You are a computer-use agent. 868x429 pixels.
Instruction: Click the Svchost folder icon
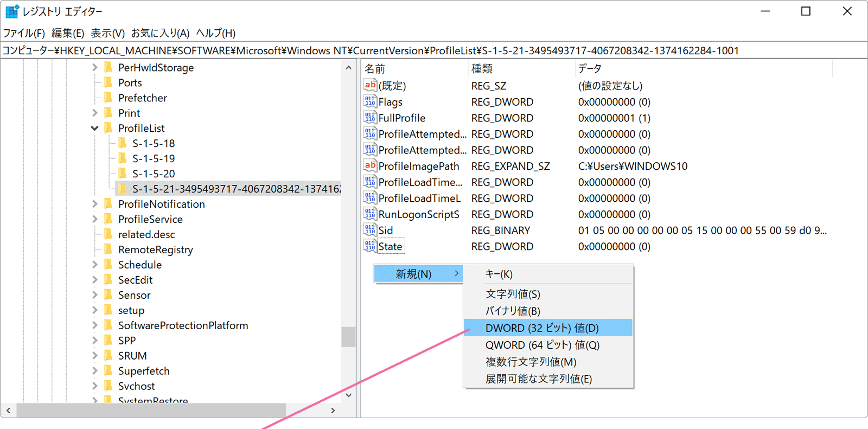tap(108, 386)
